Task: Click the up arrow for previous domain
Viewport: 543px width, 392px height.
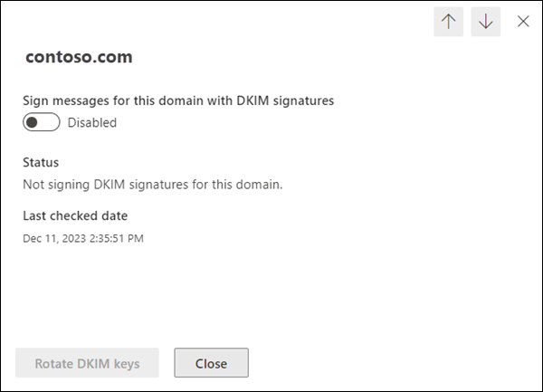Action: (x=449, y=22)
